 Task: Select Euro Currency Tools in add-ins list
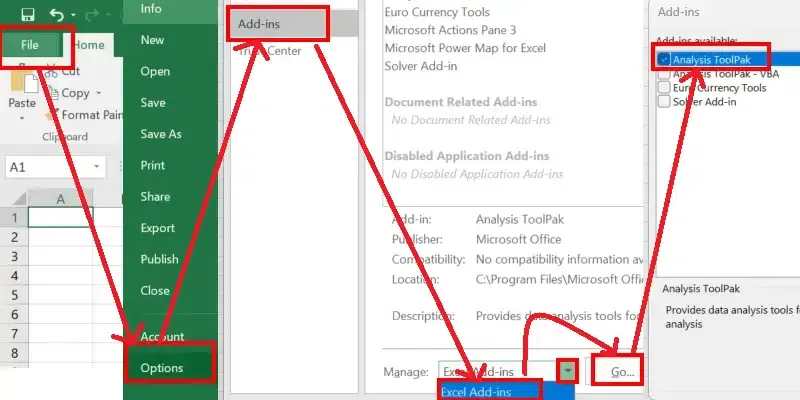point(437,12)
